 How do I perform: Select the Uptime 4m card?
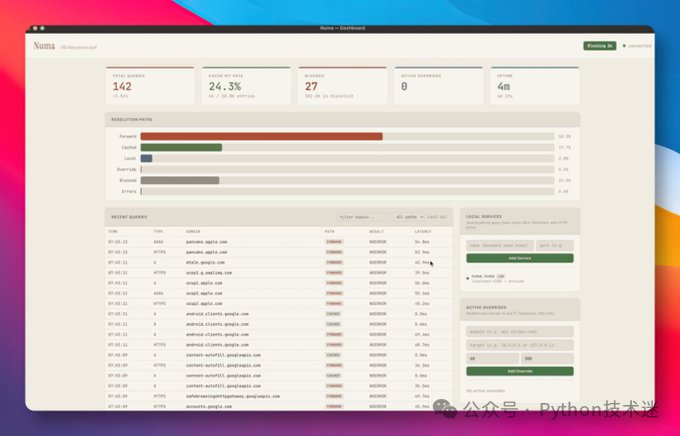[535, 86]
